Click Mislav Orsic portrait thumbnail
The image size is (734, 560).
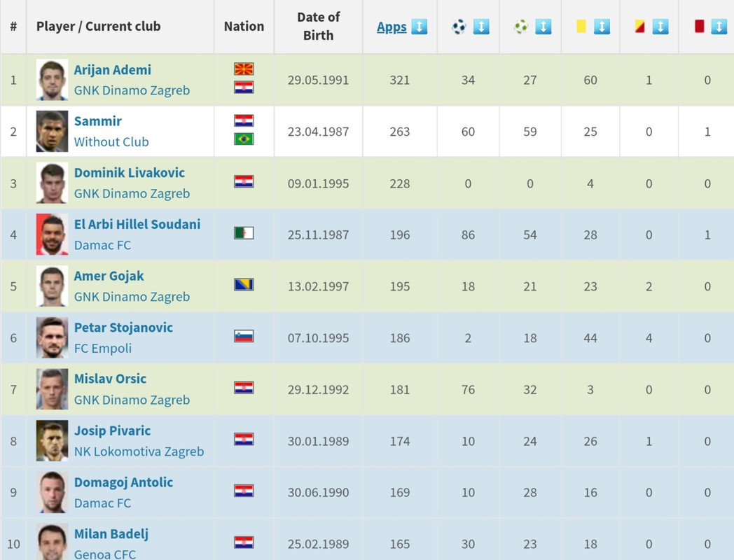coord(52,389)
